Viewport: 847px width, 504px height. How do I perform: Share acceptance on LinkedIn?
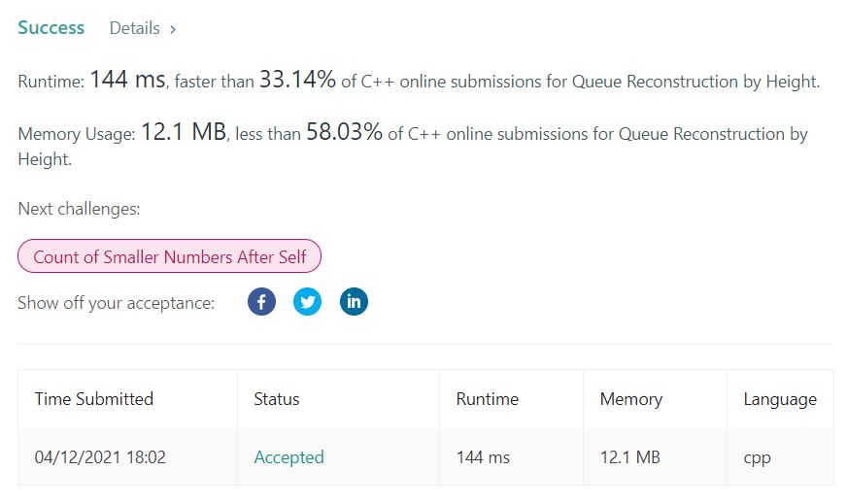354,302
